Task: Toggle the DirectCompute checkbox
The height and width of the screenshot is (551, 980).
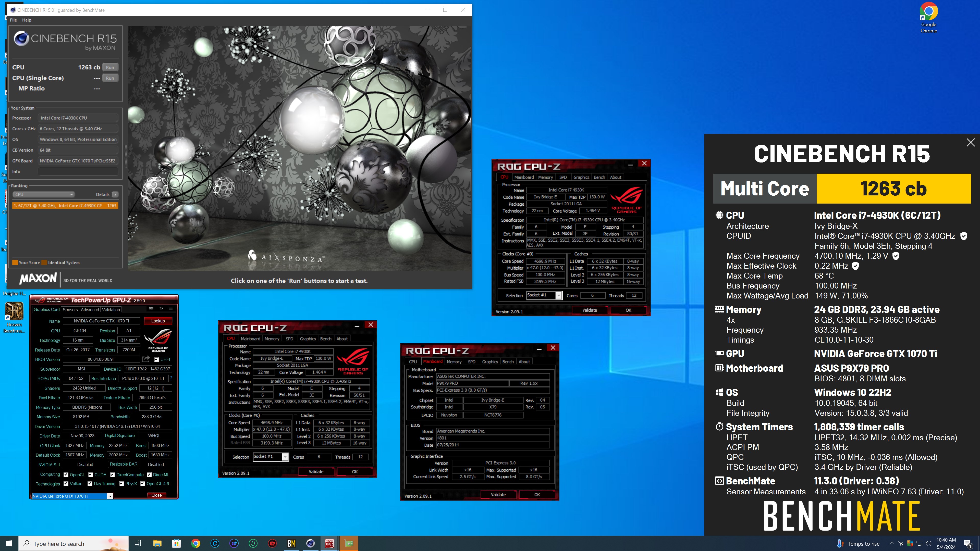Action: (113, 474)
